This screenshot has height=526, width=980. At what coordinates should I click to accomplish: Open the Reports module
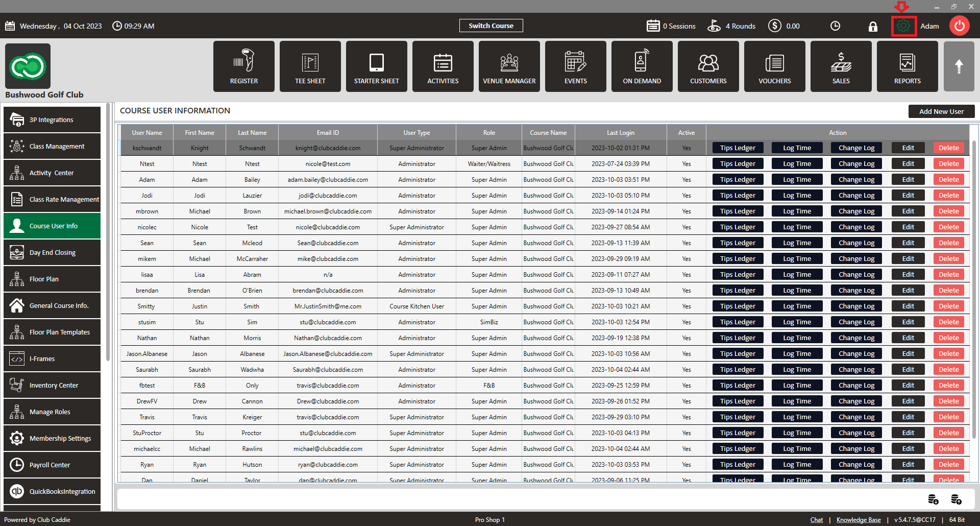pos(908,66)
